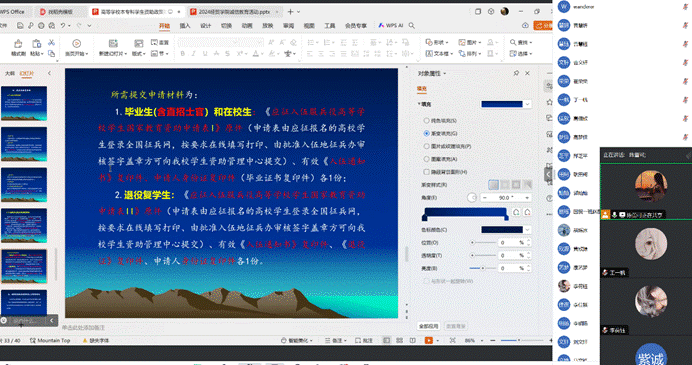The height and width of the screenshot is (365, 692).
Task: Click the Mountain Top theme label in status bar
Action: 50,340
